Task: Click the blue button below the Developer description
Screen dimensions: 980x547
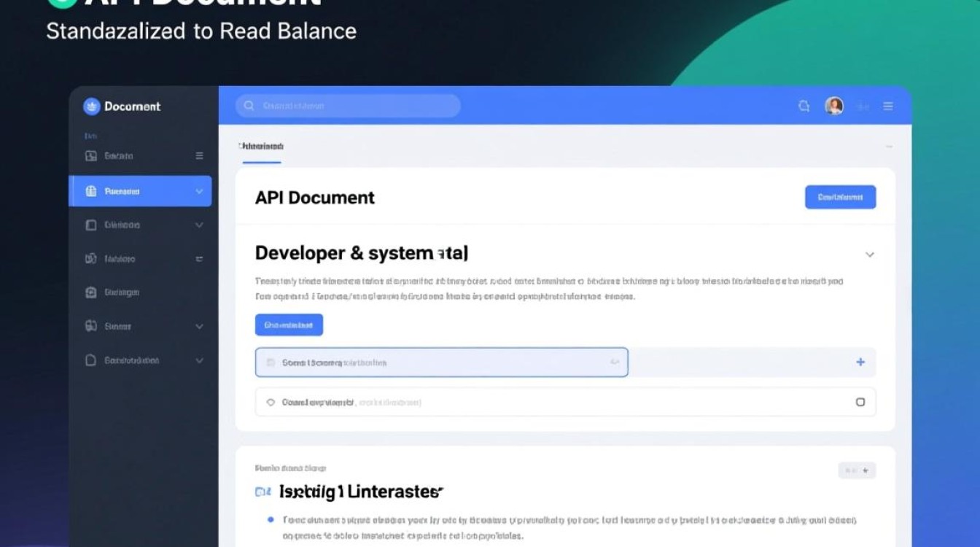Action: [289, 325]
